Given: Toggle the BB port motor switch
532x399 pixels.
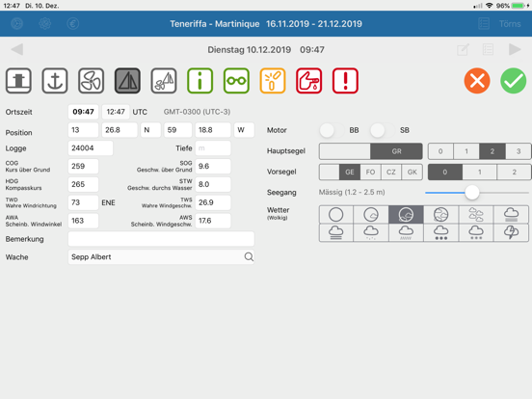Looking at the screenshot, I should point(332,130).
